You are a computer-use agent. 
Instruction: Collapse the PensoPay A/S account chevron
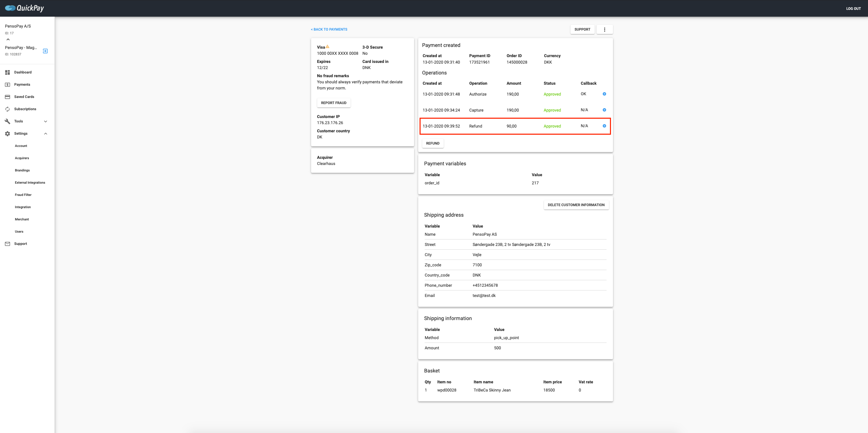click(x=8, y=39)
